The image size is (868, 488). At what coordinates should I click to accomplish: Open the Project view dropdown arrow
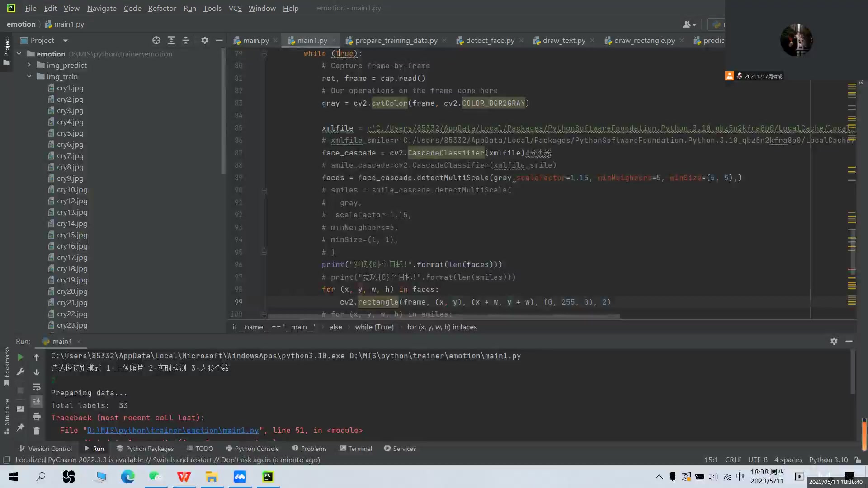66,41
